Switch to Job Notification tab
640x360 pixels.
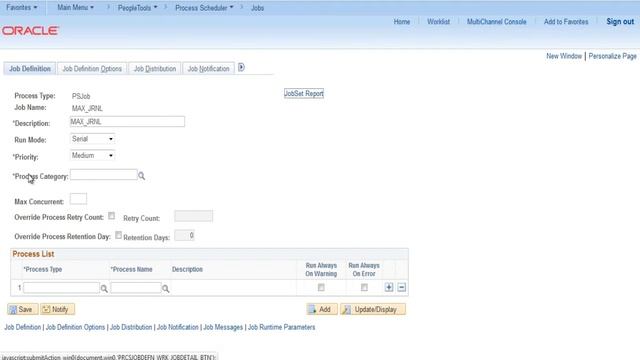(209, 69)
